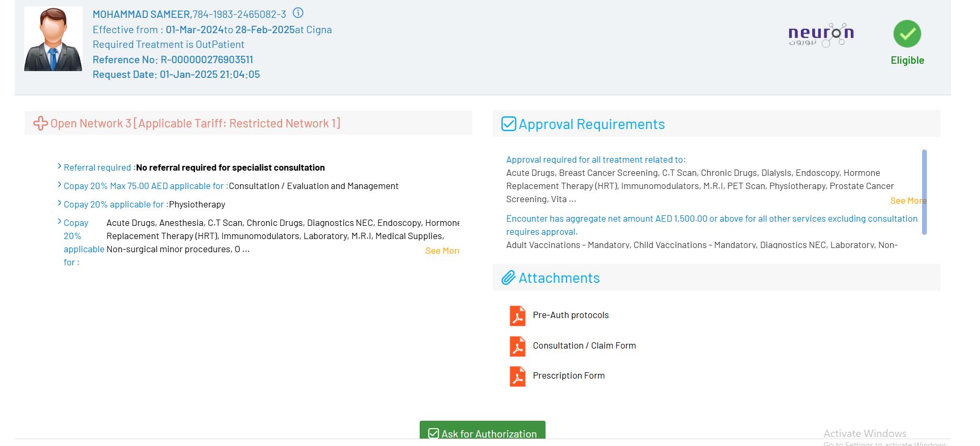Click the green Eligible checkmark icon
This screenshot has width=980, height=446.
click(907, 34)
